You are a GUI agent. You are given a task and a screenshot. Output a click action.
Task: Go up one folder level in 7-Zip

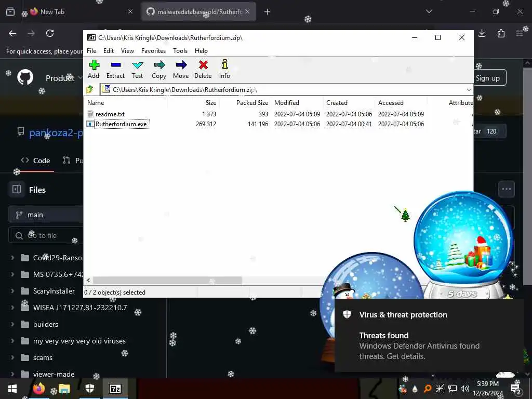tap(90, 89)
